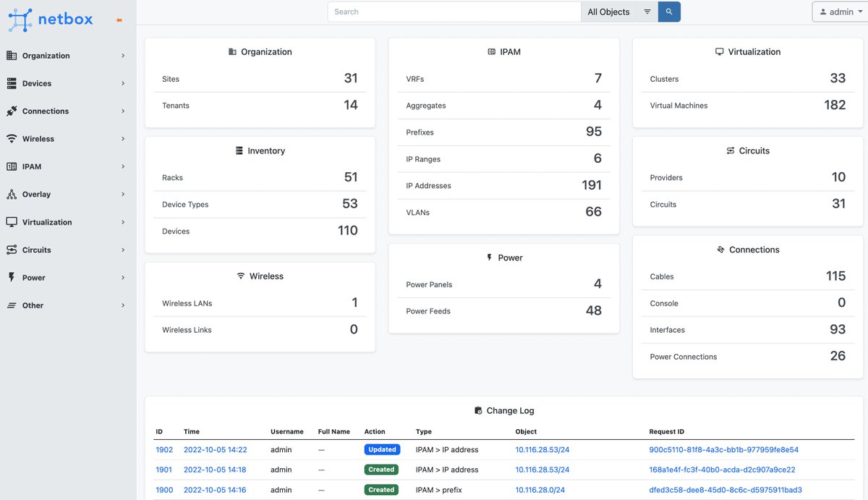Open the admin user dropdown
The image size is (868, 500).
click(x=839, y=12)
